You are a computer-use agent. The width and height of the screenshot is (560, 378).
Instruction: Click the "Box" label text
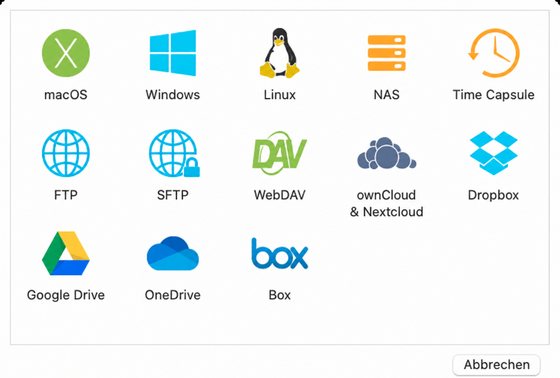click(280, 295)
